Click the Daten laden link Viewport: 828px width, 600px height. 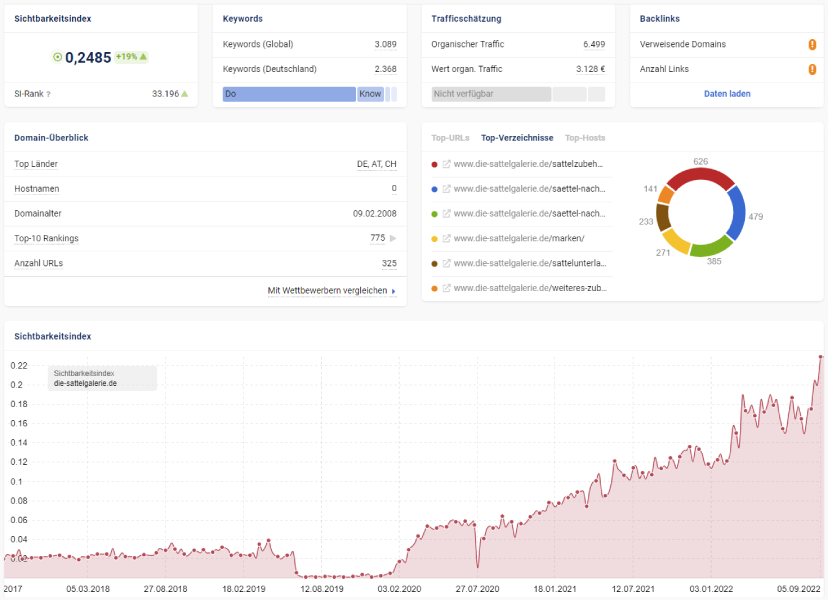pos(727,94)
